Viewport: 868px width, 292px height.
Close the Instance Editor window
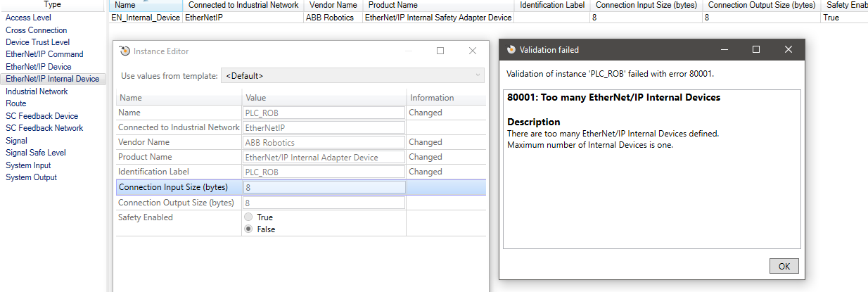473,51
